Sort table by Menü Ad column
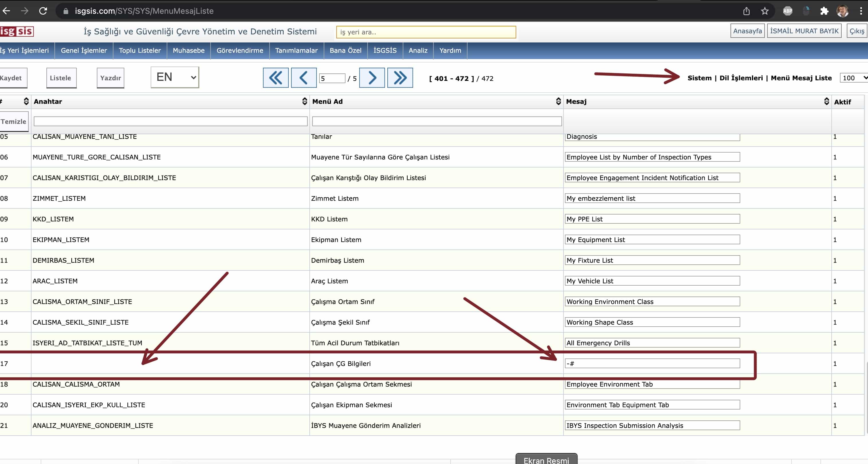The height and width of the screenshot is (464, 868). pyautogui.click(x=558, y=101)
